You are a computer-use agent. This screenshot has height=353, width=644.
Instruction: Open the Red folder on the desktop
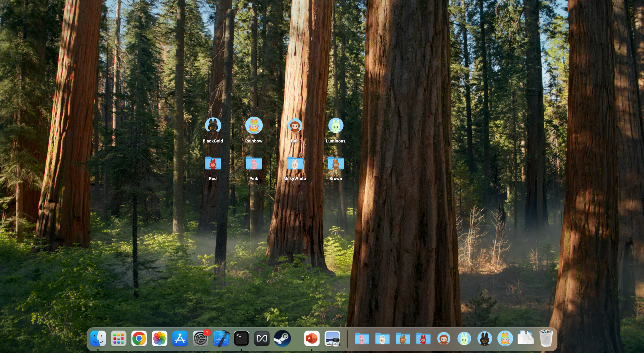(213, 164)
